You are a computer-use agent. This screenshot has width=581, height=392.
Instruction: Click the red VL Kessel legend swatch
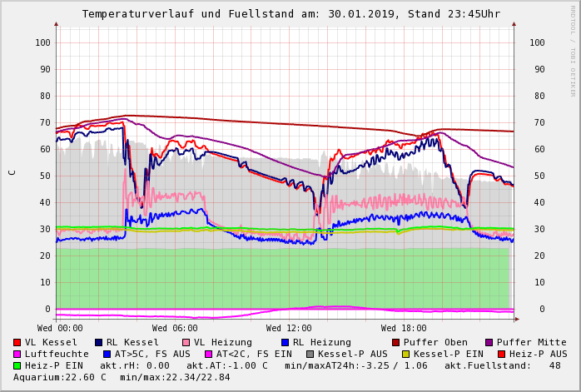click(17, 342)
